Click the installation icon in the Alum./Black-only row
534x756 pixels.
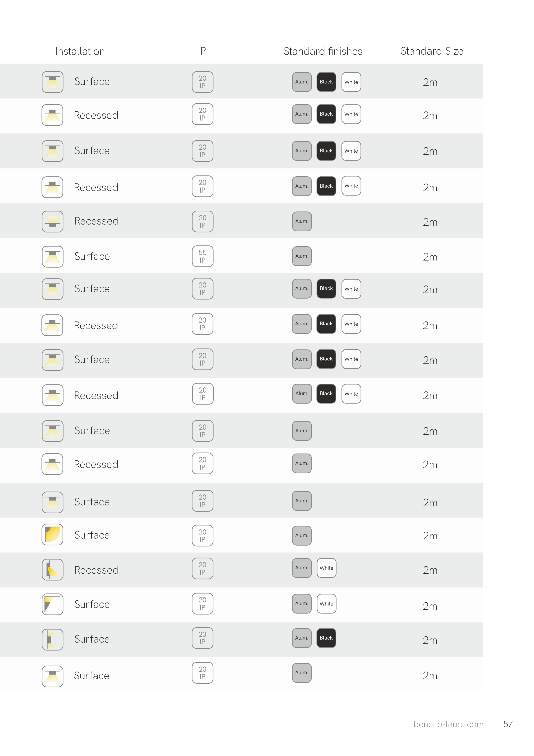tap(52, 639)
